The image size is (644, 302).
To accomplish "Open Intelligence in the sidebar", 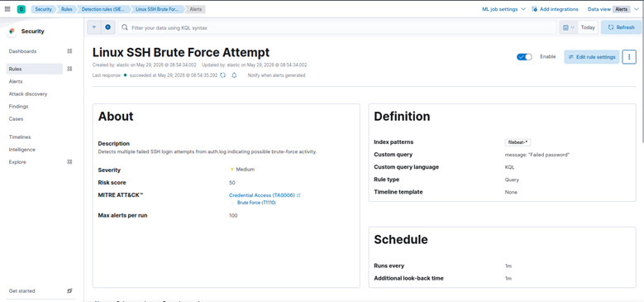I will [x=21, y=150].
